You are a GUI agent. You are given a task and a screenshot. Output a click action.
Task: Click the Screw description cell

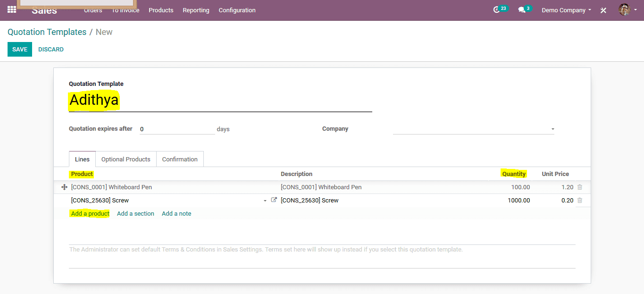[x=383, y=201]
